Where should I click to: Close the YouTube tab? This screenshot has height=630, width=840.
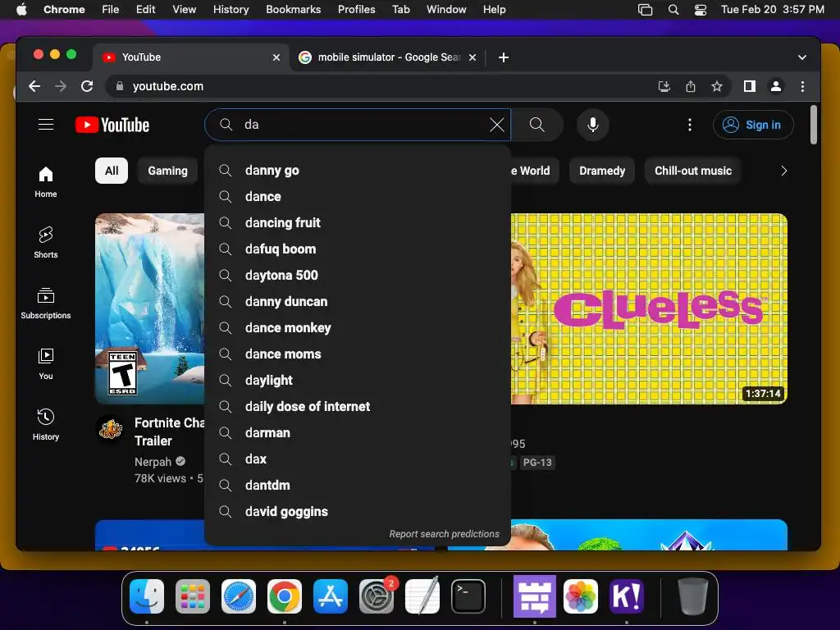[x=276, y=57]
